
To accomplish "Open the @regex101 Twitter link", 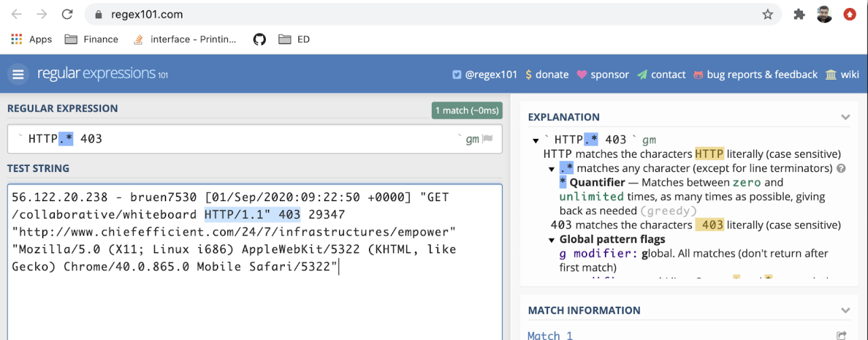I will 485,75.
